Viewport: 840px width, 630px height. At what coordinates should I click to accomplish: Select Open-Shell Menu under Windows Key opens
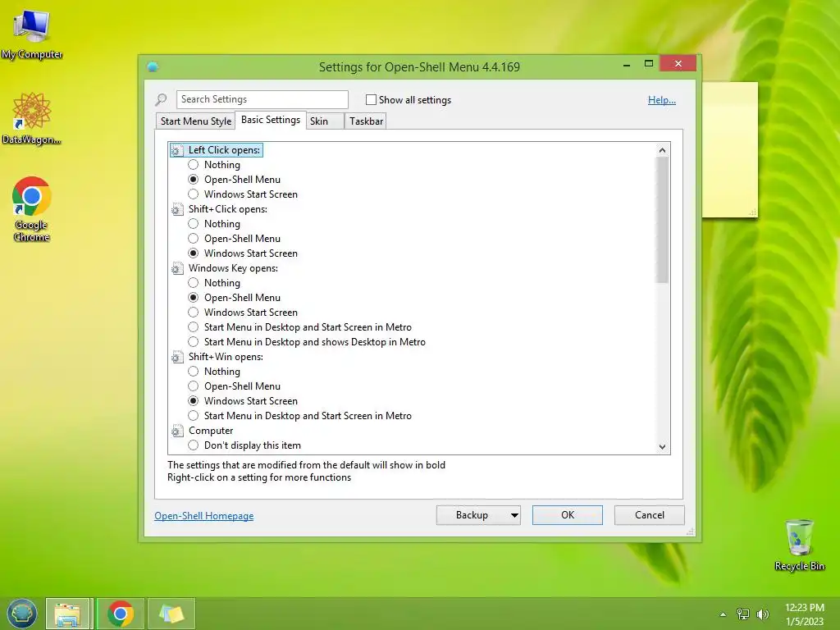(194, 298)
